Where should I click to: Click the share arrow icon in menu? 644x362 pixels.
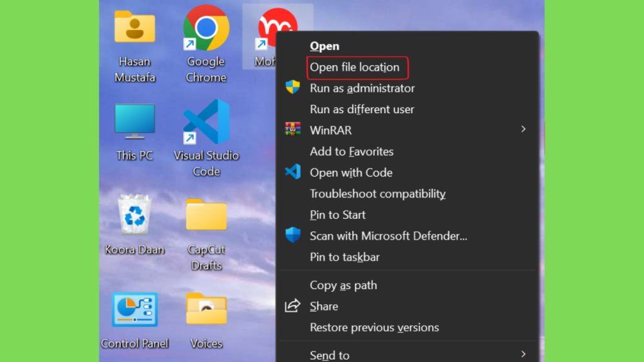click(x=293, y=306)
